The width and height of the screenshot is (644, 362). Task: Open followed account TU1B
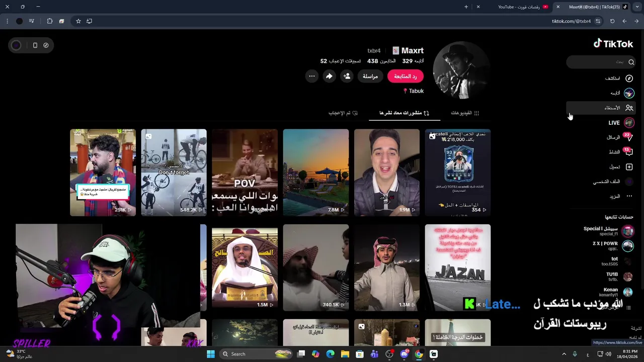619,277
